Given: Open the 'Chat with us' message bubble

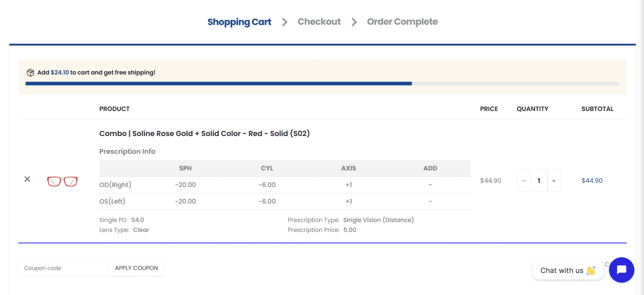Looking at the screenshot, I should [562, 271].
